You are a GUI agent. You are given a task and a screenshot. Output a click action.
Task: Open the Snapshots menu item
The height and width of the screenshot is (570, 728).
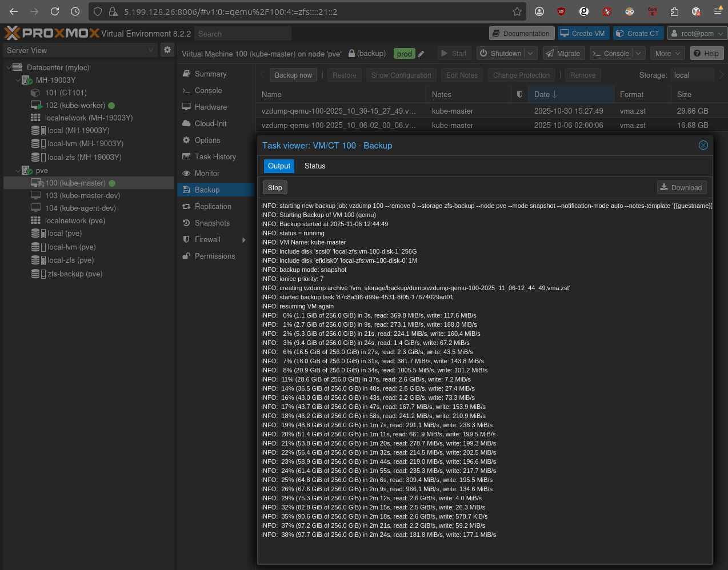click(x=212, y=223)
